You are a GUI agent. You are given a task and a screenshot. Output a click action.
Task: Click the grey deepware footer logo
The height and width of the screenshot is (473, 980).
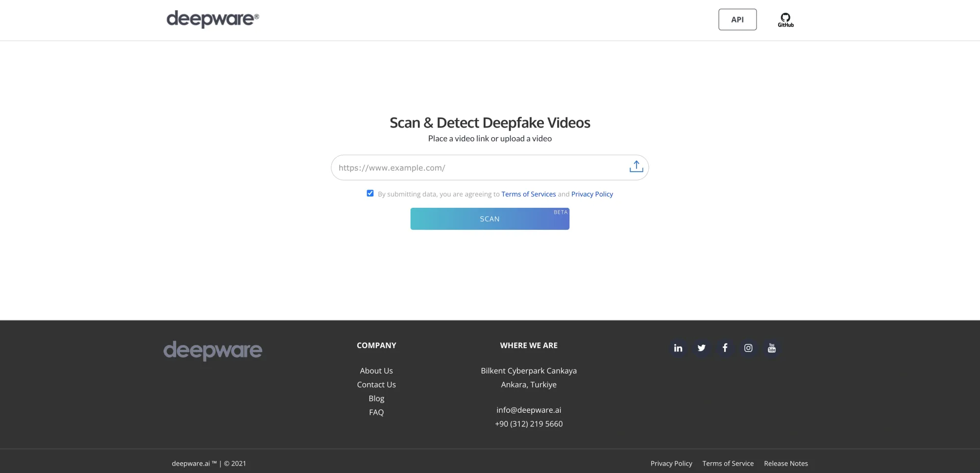click(x=213, y=350)
